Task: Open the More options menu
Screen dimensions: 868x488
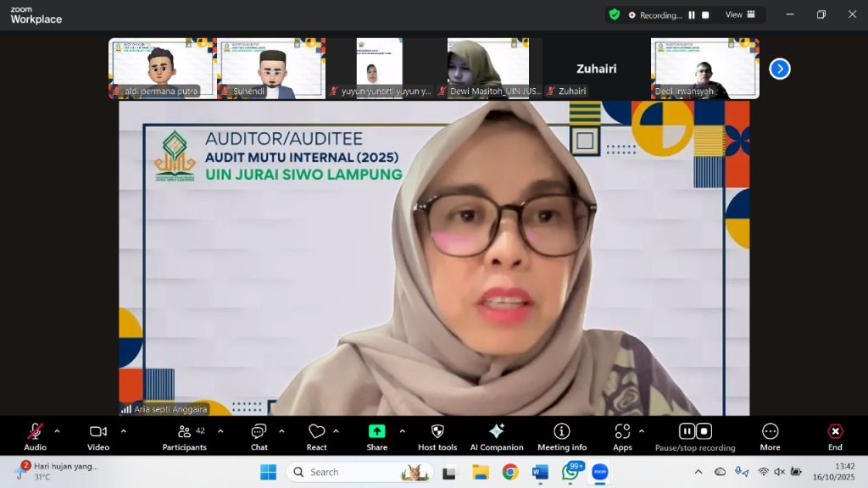Action: pyautogui.click(x=770, y=436)
